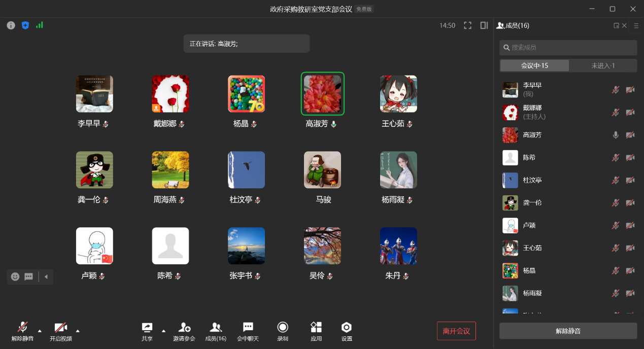Click the 搜索成员 search field

[x=568, y=48]
